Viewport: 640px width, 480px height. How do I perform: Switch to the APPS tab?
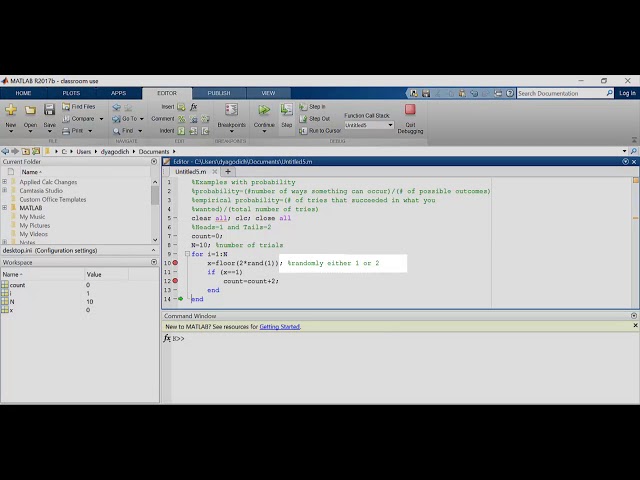[118, 93]
